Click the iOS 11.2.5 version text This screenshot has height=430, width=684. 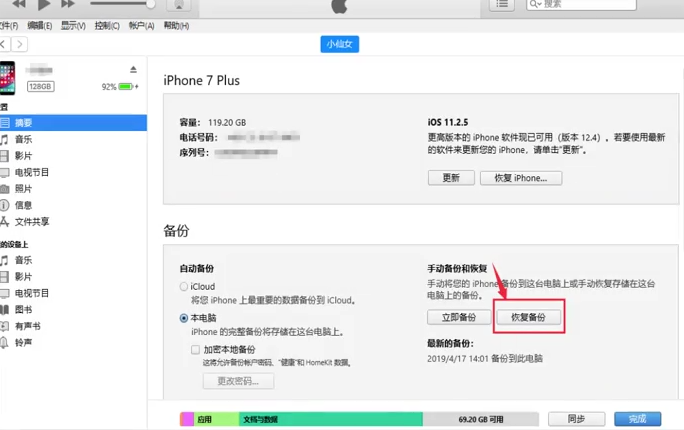tap(448, 122)
